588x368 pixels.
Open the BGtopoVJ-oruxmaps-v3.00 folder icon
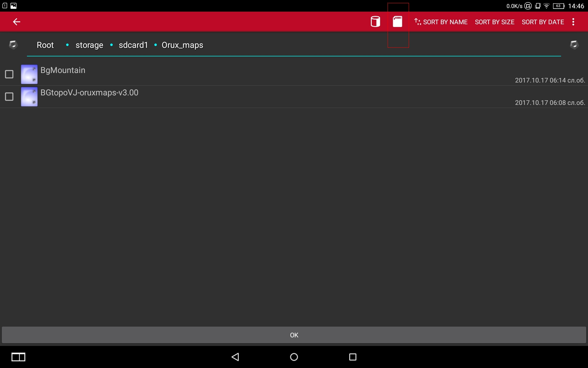coord(29,97)
